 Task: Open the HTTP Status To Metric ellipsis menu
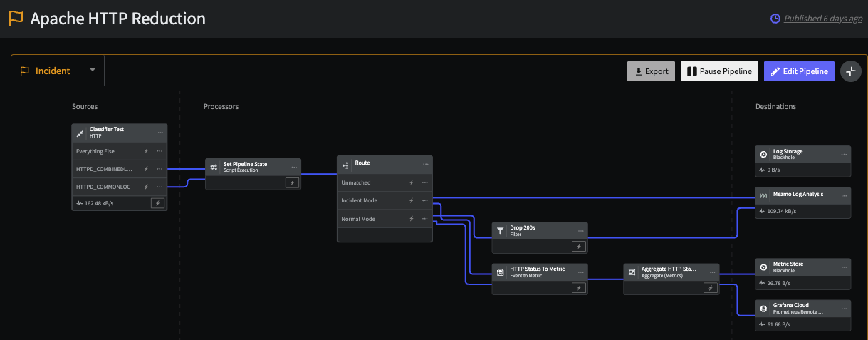click(581, 272)
